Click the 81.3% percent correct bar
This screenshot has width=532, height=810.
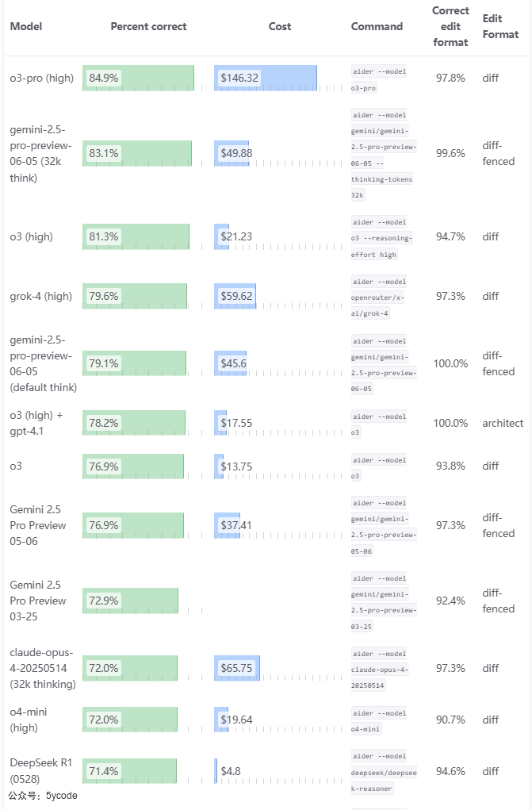point(136,236)
